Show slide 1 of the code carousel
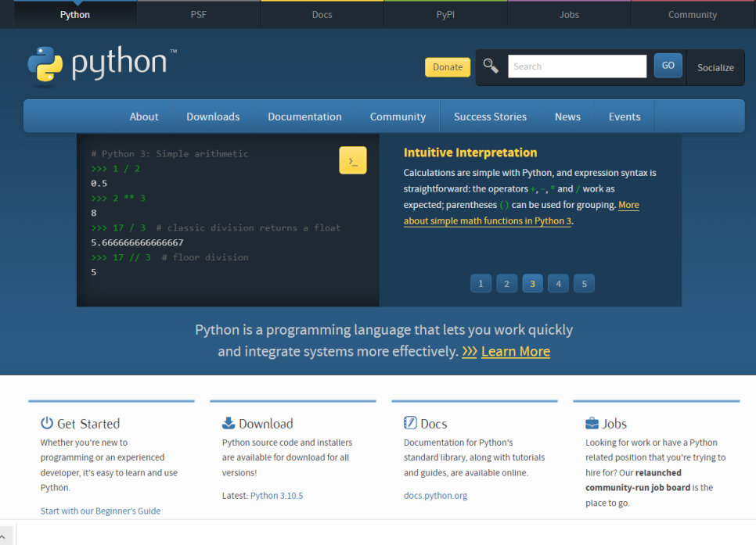 tap(481, 283)
